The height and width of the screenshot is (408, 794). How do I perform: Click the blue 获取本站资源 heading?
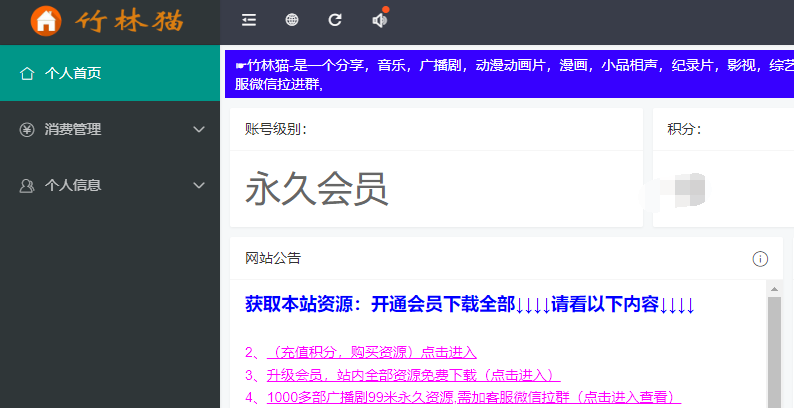pyautogui.click(x=469, y=305)
